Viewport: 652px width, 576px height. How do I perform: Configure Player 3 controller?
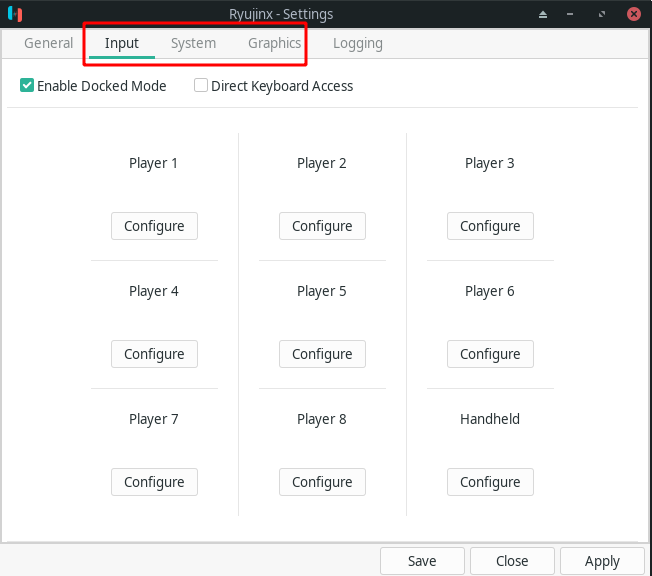[x=490, y=226]
